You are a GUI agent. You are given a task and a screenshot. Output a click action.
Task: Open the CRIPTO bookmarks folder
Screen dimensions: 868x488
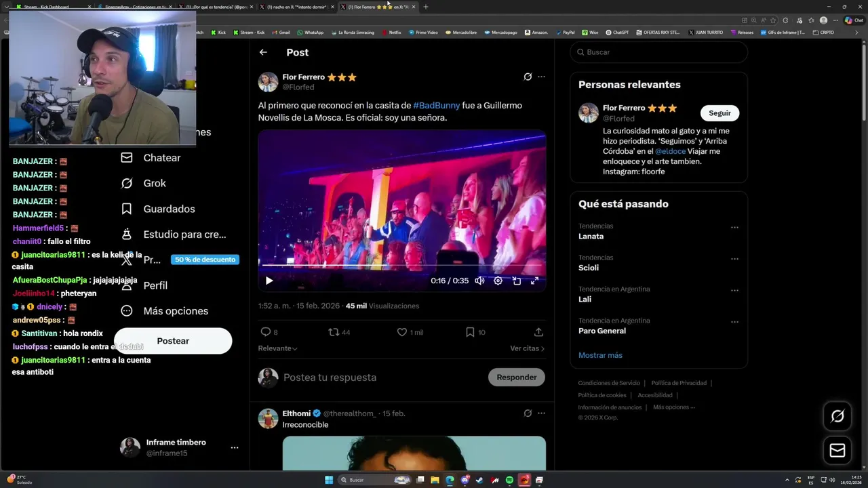click(823, 32)
